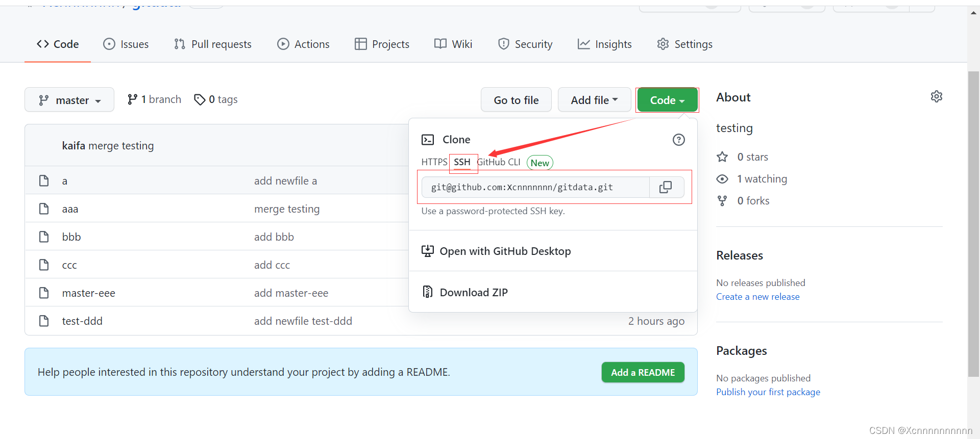Open commit message 'add ccc'

(272, 265)
